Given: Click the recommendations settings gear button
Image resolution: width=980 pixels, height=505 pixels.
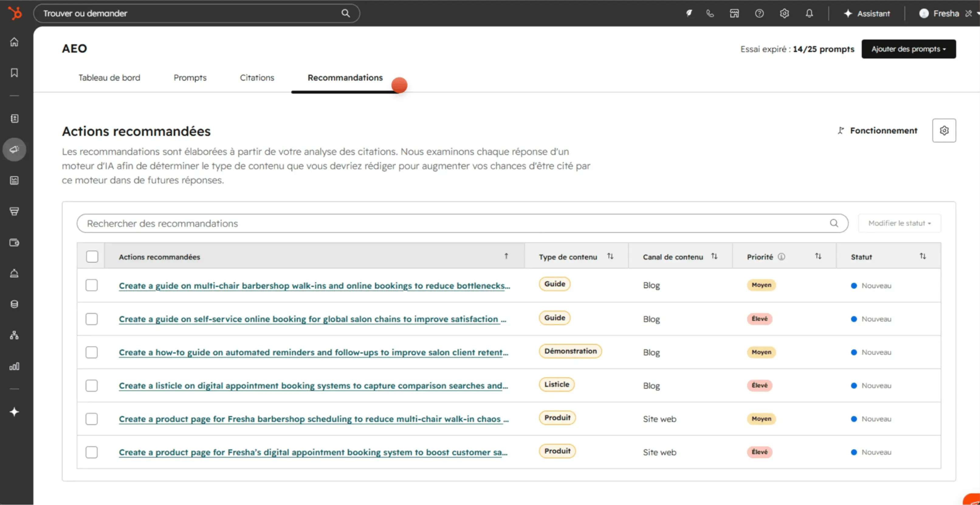Looking at the screenshot, I should point(944,130).
